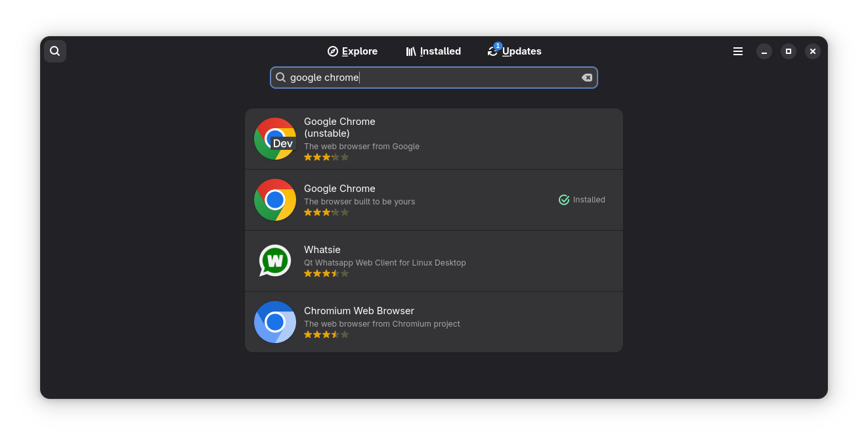The height and width of the screenshot is (443, 868).
Task: Click the star rating under Whatsie
Action: (326, 273)
